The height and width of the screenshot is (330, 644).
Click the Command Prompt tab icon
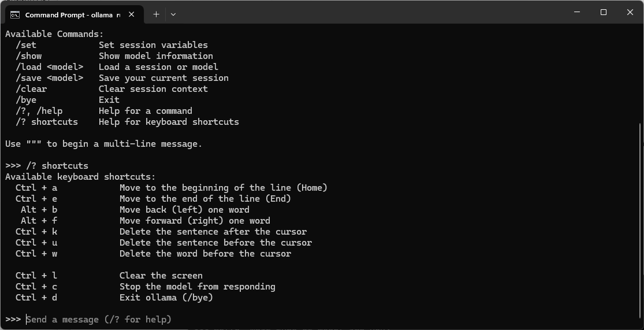pos(15,15)
